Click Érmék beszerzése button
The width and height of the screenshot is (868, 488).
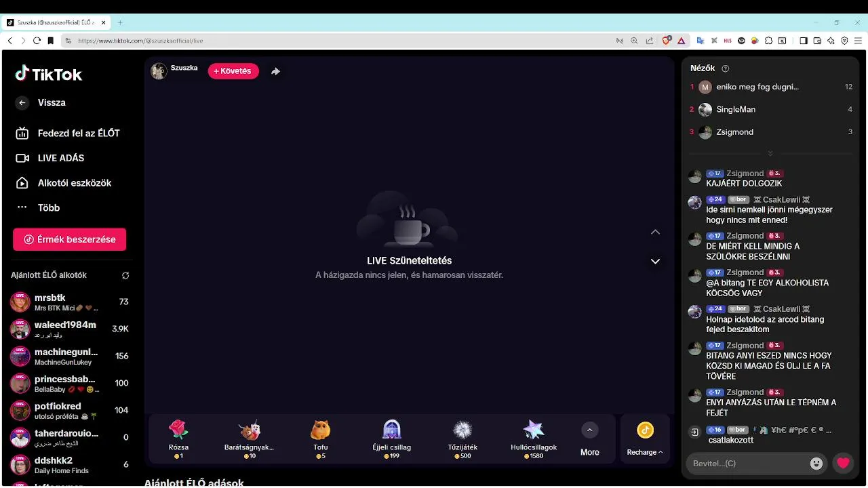69,239
